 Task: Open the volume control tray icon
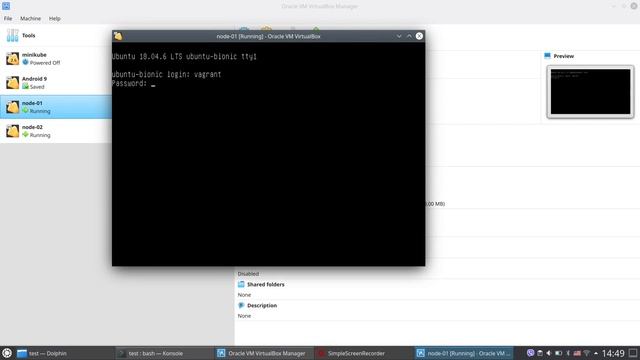coord(549,353)
